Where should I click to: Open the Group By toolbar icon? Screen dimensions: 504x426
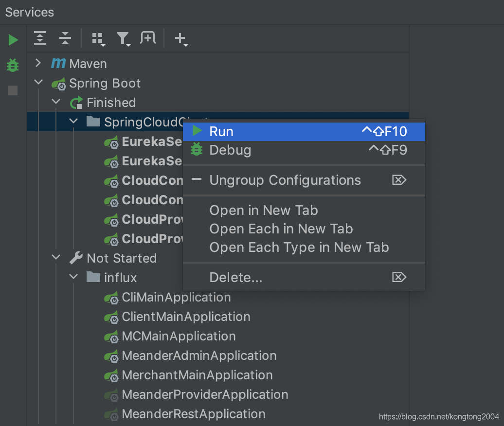[99, 39]
